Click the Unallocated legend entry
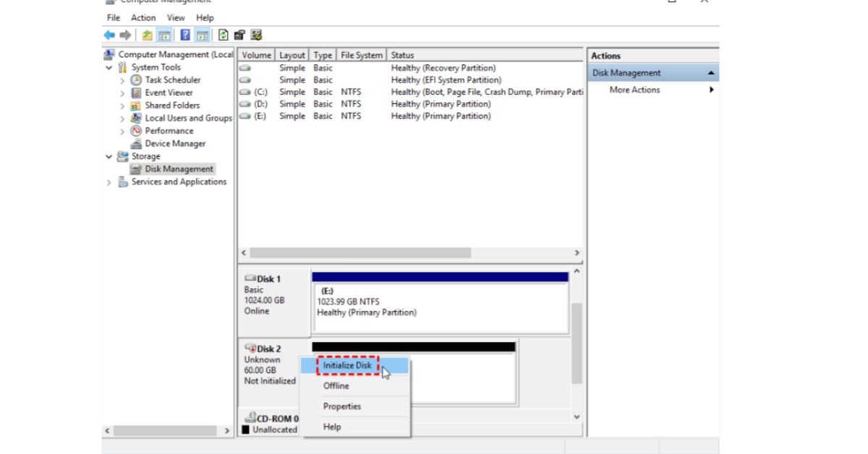 point(269,429)
